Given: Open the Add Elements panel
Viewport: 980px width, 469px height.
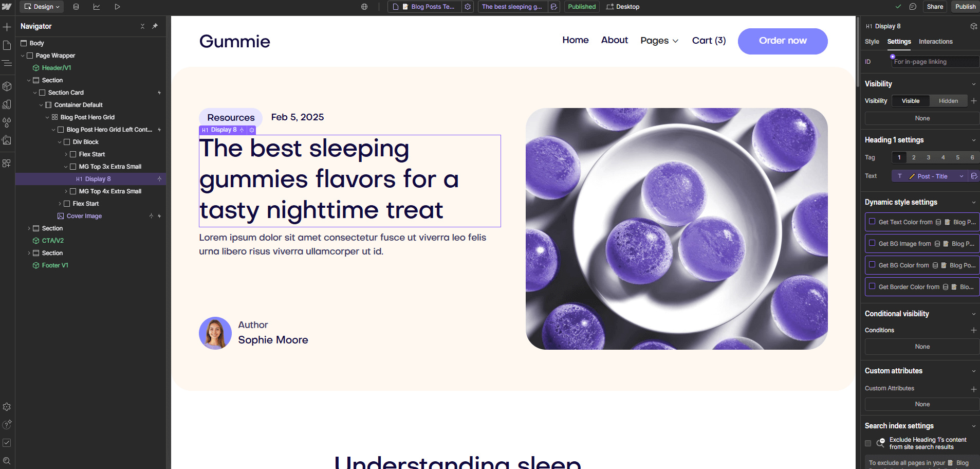Looking at the screenshot, I should click(7, 26).
